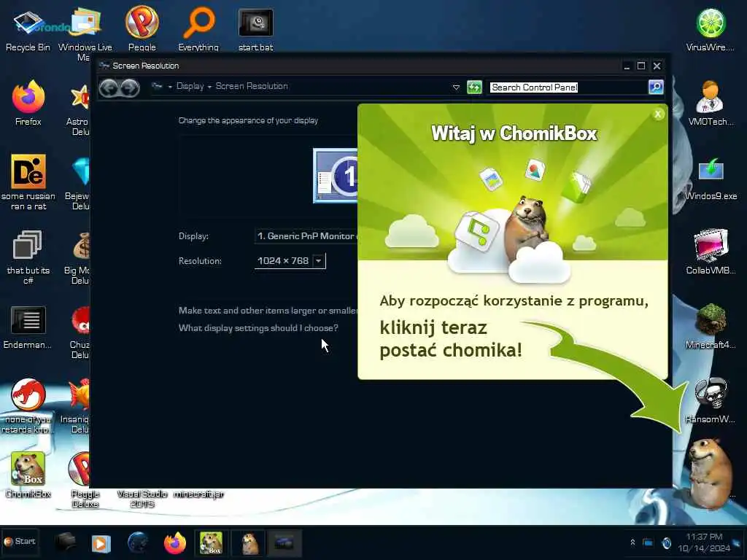
Task: Open the hamster icon in the taskbar
Action: (x=249, y=542)
